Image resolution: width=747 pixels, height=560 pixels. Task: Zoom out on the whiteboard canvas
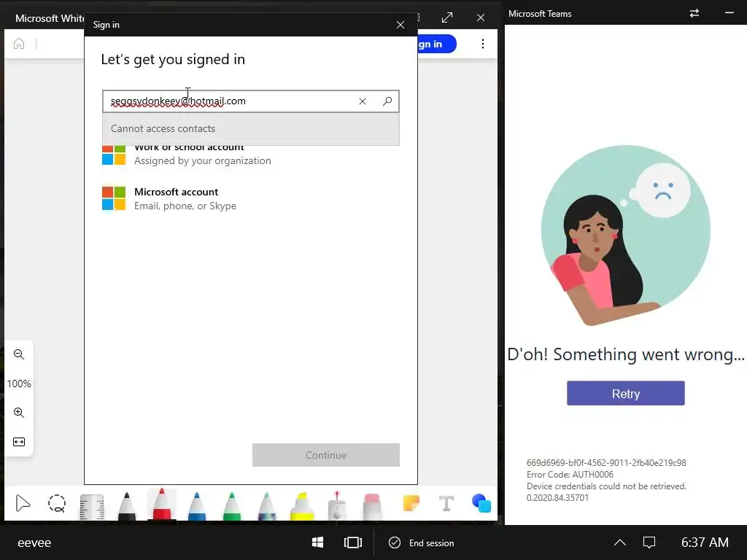(19, 354)
